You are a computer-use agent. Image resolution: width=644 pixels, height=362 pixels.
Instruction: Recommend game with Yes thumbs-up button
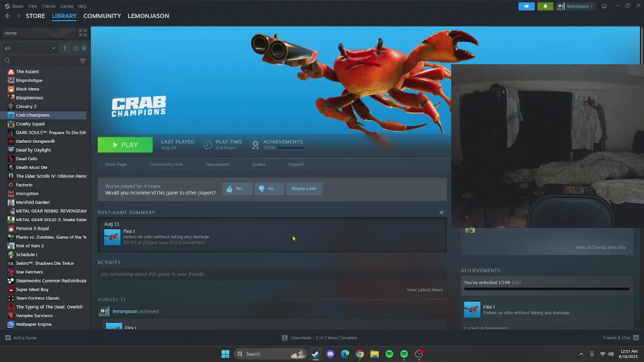coord(237,189)
